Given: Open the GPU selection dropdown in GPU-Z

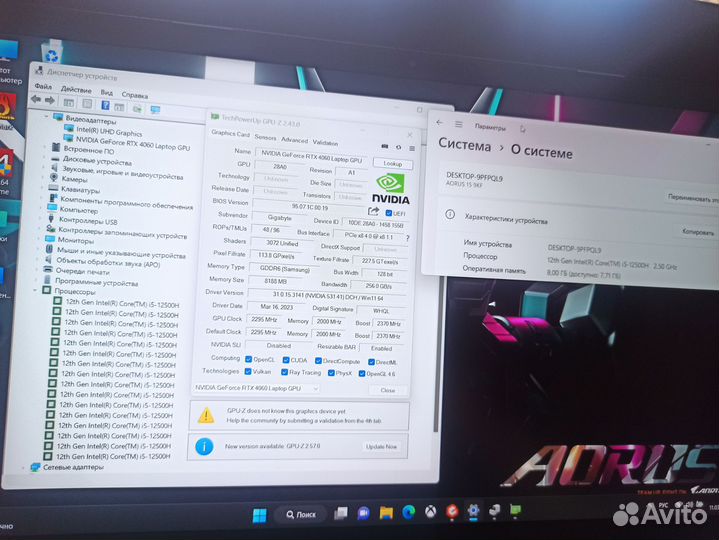Looking at the screenshot, I should [256, 388].
